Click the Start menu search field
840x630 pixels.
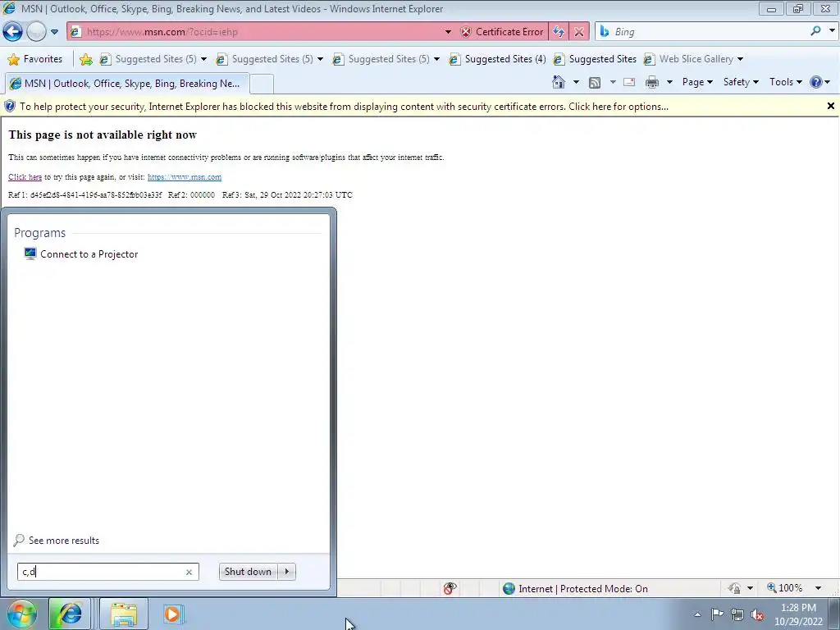102,572
